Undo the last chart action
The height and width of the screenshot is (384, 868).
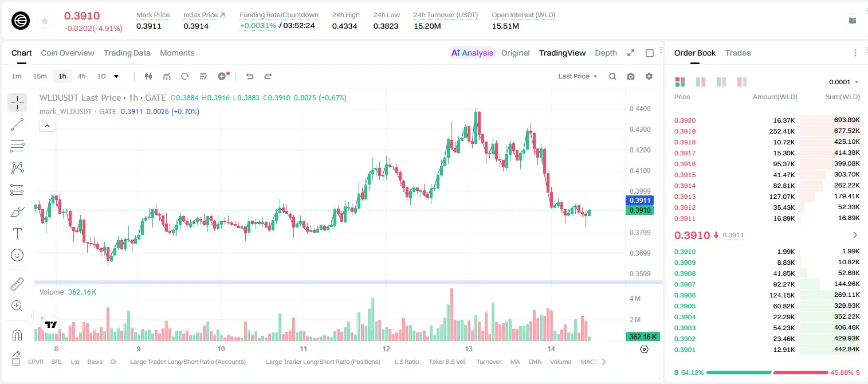coord(250,76)
